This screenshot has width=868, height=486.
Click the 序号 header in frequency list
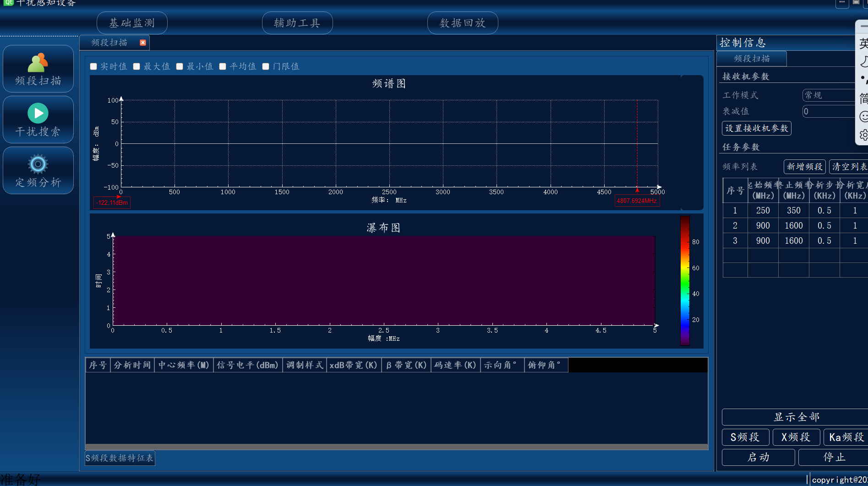tap(735, 191)
